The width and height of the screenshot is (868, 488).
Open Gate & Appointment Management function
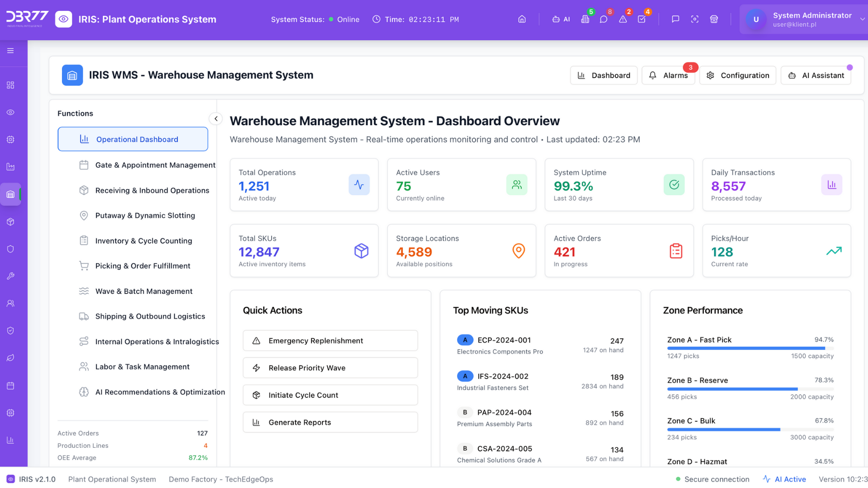[155, 165]
